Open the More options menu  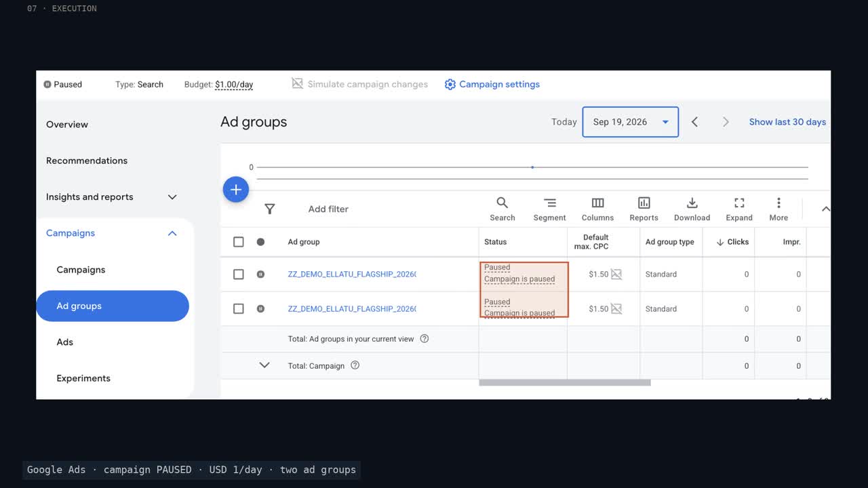(778, 209)
